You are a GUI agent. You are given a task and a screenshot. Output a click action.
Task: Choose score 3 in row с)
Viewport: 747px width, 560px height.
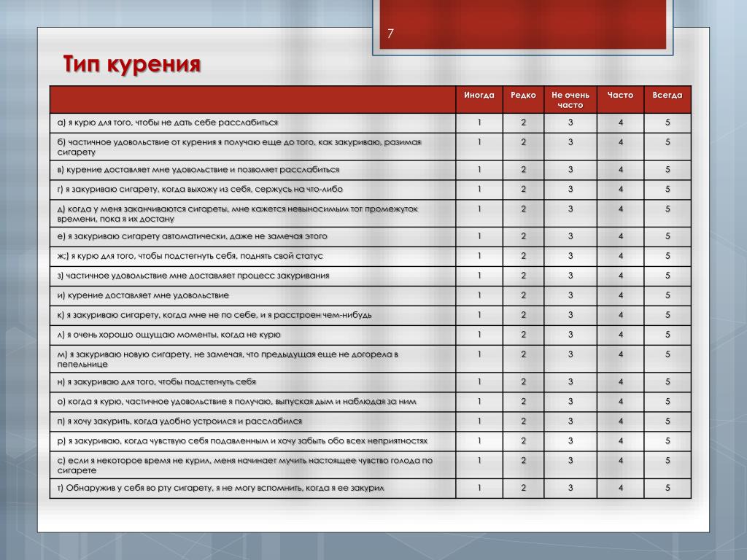(x=570, y=461)
